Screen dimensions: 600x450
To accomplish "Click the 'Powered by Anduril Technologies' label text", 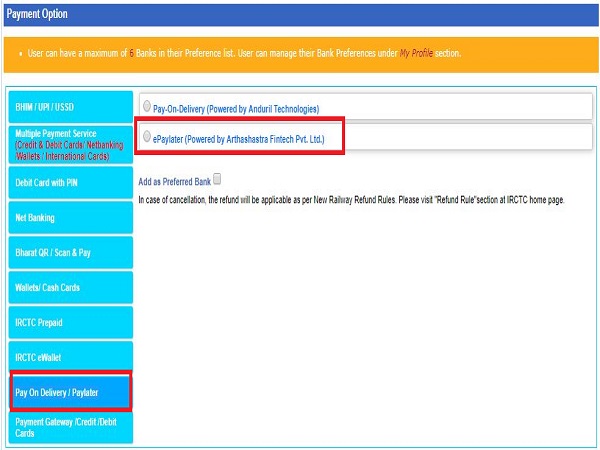I will (262, 108).
